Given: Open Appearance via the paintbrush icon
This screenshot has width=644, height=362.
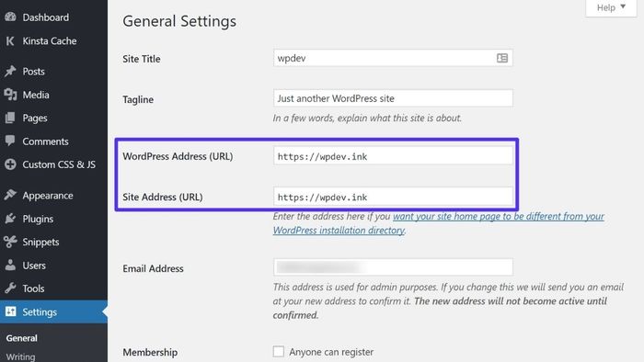Looking at the screenshot, I should [x=10, y=195].
